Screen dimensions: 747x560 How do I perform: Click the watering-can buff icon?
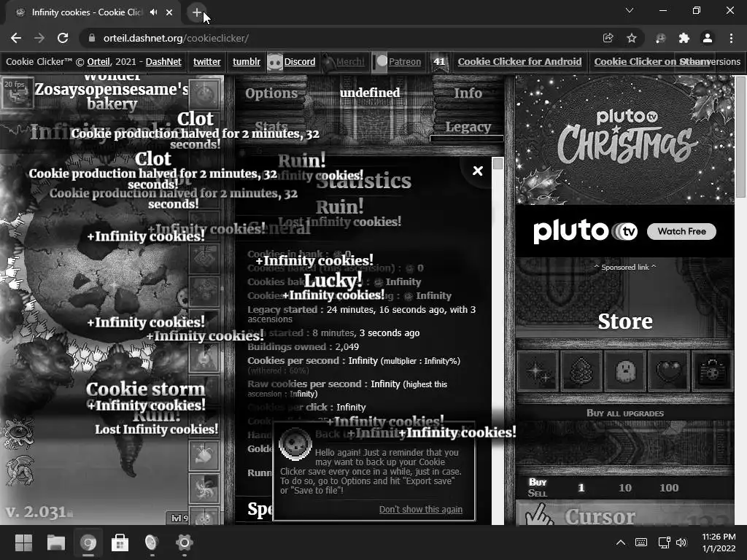(204, 455)
